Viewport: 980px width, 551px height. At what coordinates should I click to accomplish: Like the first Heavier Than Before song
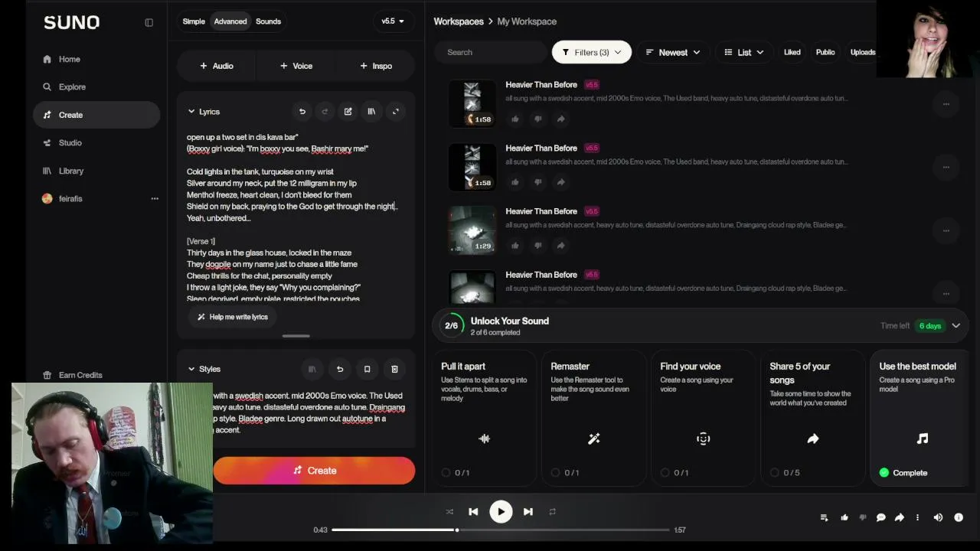(x=515, y=119)
